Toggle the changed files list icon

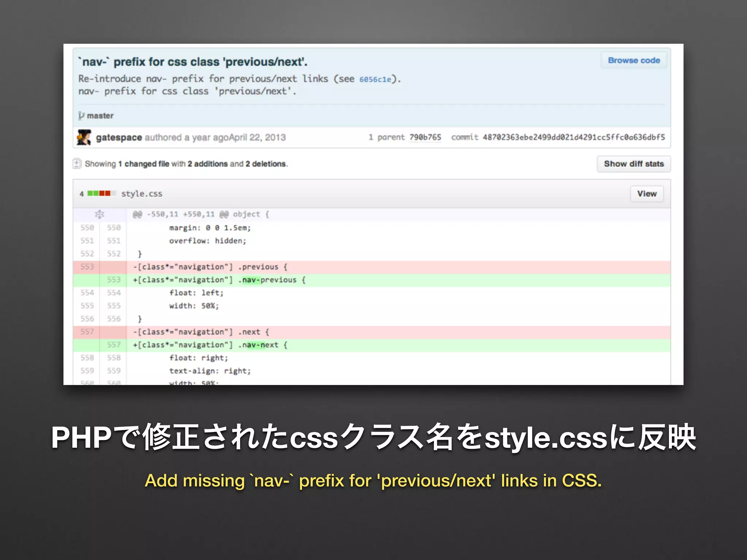pyautogui.click(x=77, y=164)
